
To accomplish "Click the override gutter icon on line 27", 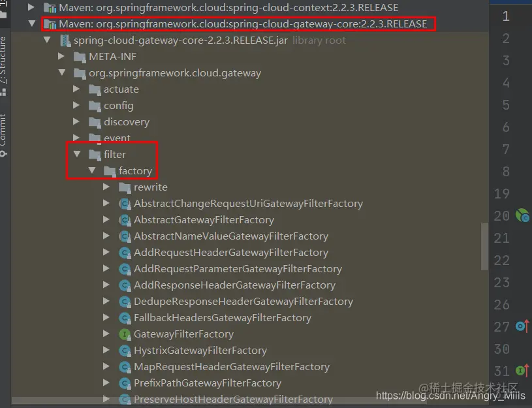I will click(522, 326).
